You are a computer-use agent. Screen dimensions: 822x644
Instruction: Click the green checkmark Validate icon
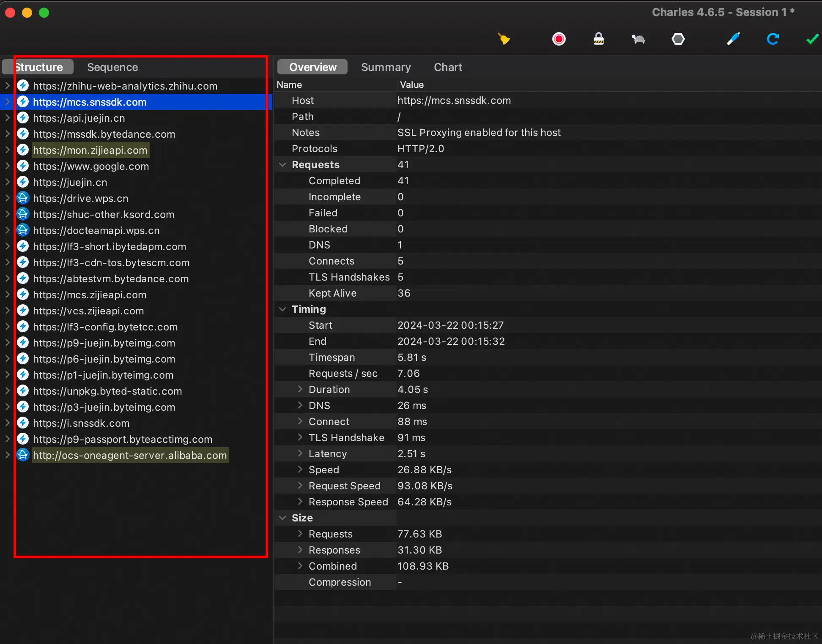812,39
